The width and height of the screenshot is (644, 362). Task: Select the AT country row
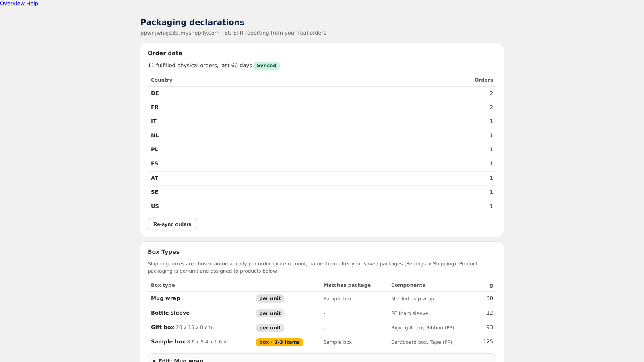tap(322, 178)
